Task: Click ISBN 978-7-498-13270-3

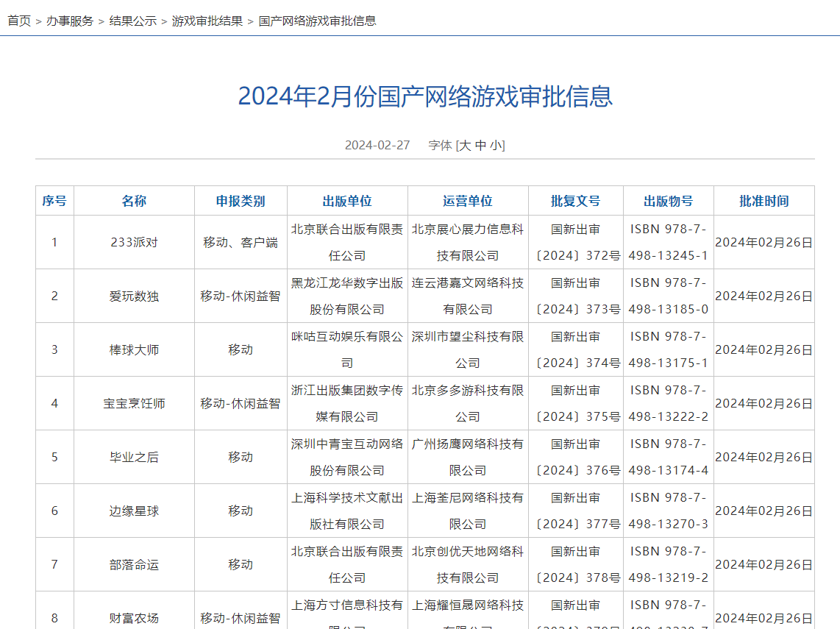Action: coord(669,511)
